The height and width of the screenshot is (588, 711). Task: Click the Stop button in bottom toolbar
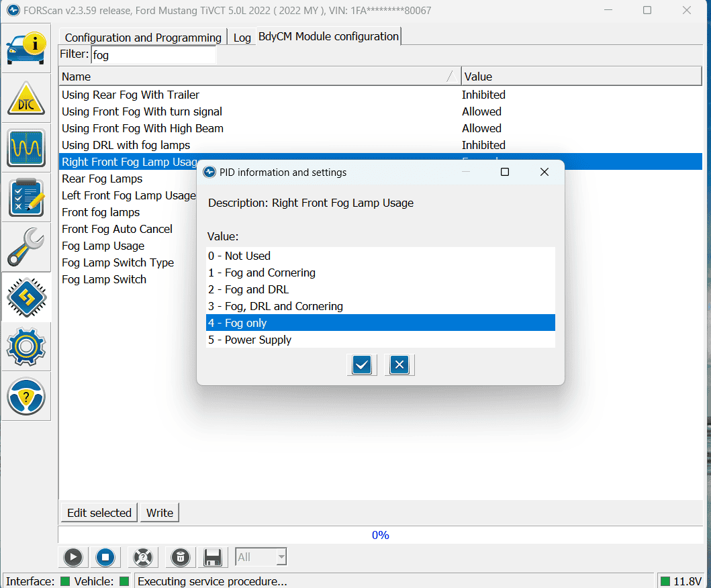[x=105, y=557]
